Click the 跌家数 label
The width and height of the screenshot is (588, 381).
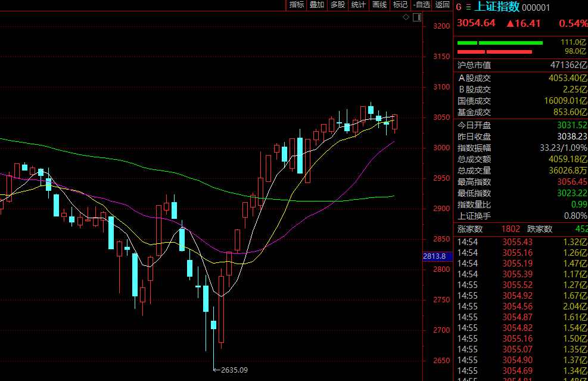(540, 229)
